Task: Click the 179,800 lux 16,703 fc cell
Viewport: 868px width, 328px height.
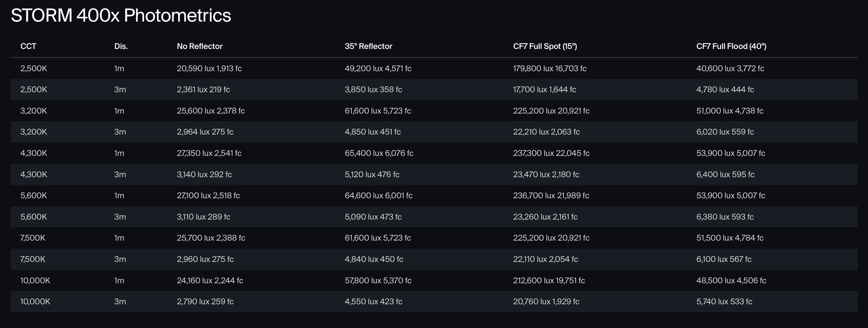Action: (550, 68)
